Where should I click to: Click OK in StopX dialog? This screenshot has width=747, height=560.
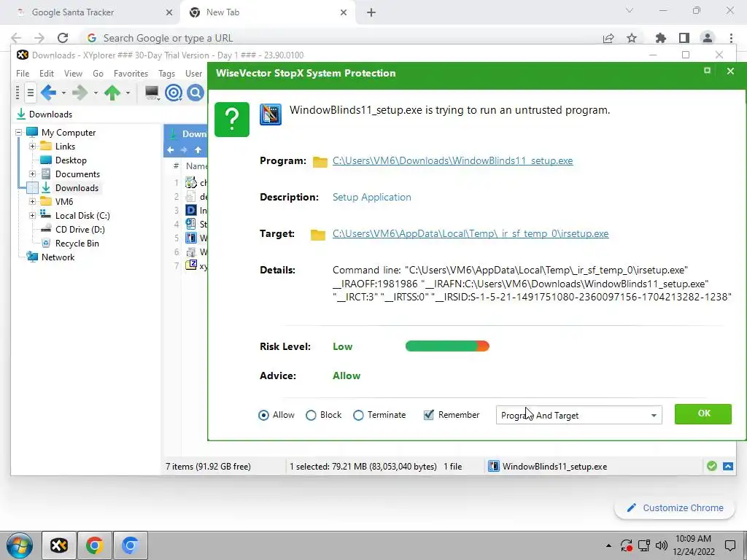pyautogui.click(x=703, y=414)
